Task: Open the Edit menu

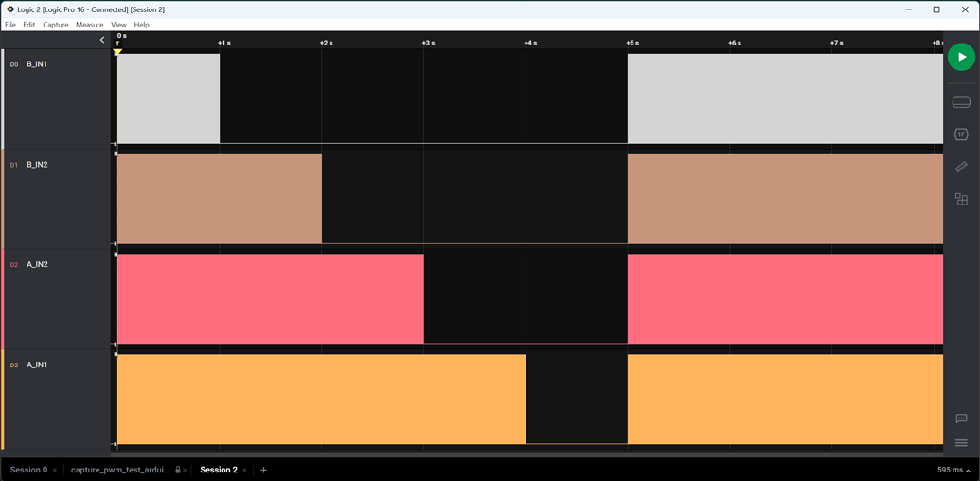Action: [x=28, y=25]
